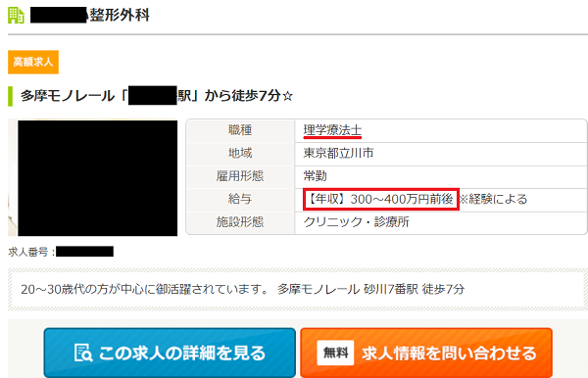
Task: Select the 理学療法士 underlined text
Action: [332, 130]
